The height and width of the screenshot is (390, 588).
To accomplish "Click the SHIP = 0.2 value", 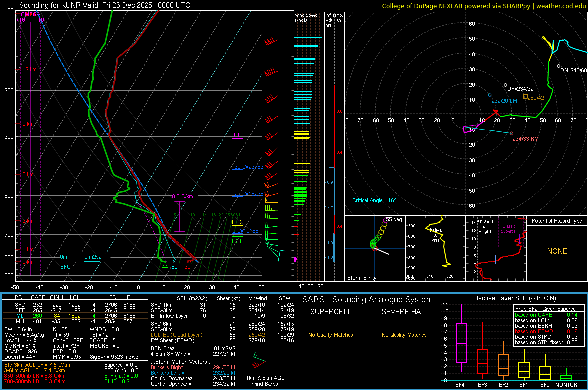I will [117, 381].
